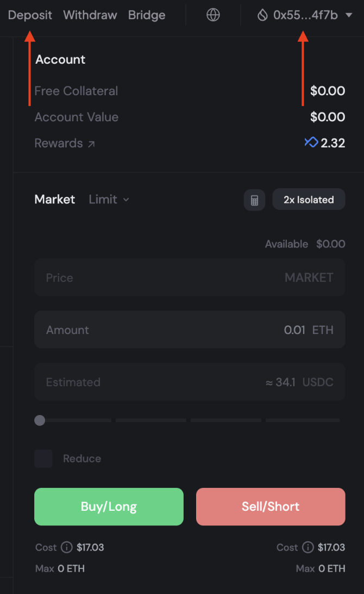Open the 2x Isolated leverage selector
364x594 pixels.
tap(309, 200)
